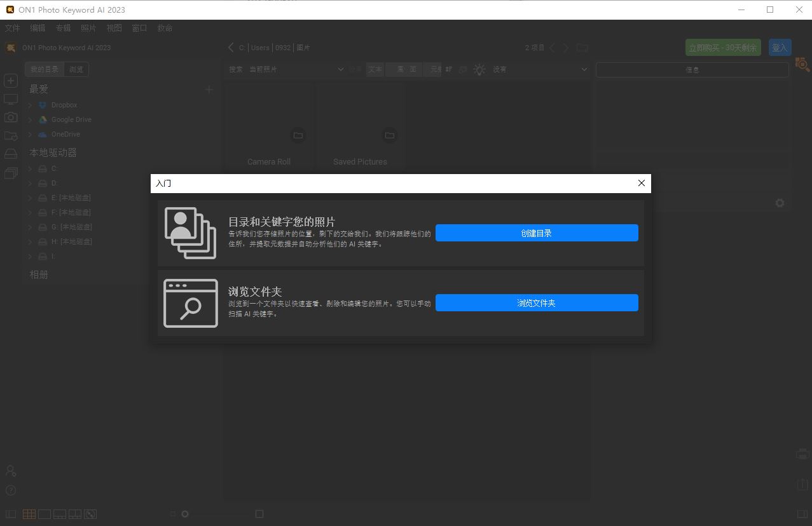Click the stacked albums icon in left sidebar
The height and width of the screenshot is (526, 812).
pyautogui.click(x=10, y=173)
